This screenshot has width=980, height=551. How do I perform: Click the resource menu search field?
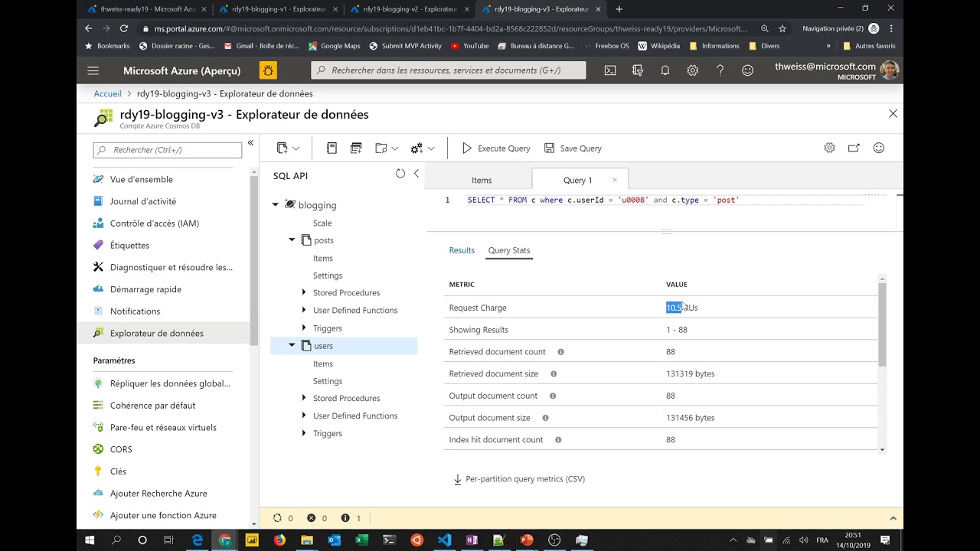coord(168,150)
